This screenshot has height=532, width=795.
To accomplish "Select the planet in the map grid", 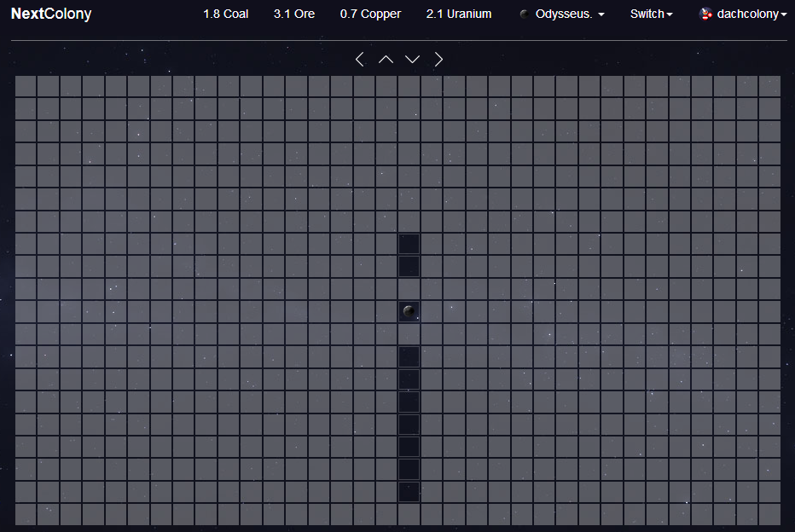I will tap(409, 311).
